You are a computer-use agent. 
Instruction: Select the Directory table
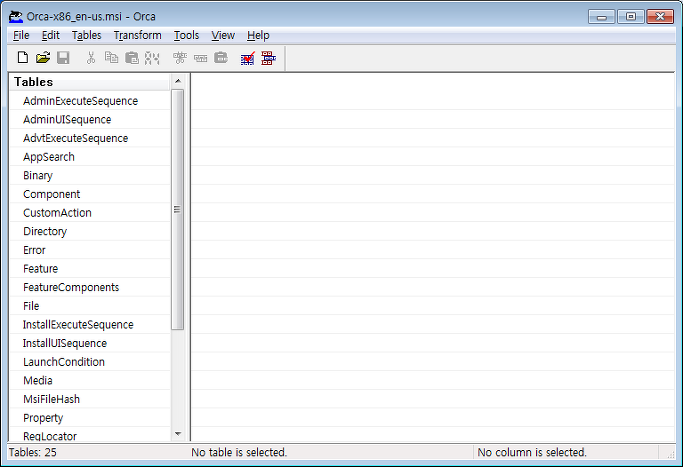pos(90,232)
